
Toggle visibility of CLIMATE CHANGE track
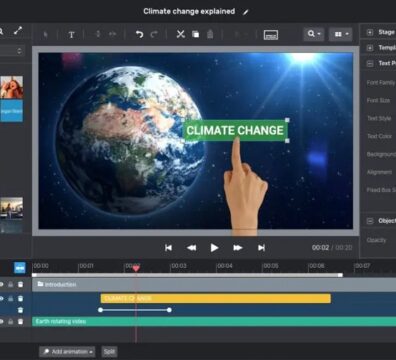[x=1, y=299]
